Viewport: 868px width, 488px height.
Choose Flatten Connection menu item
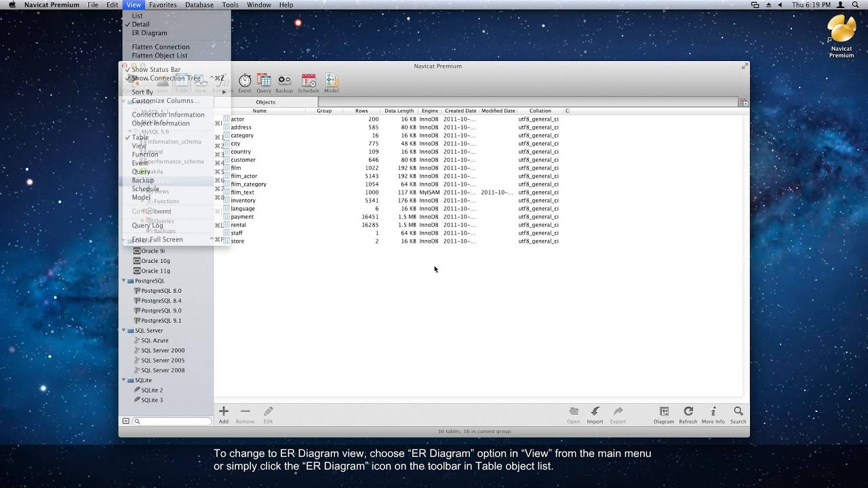coord(161,47)
